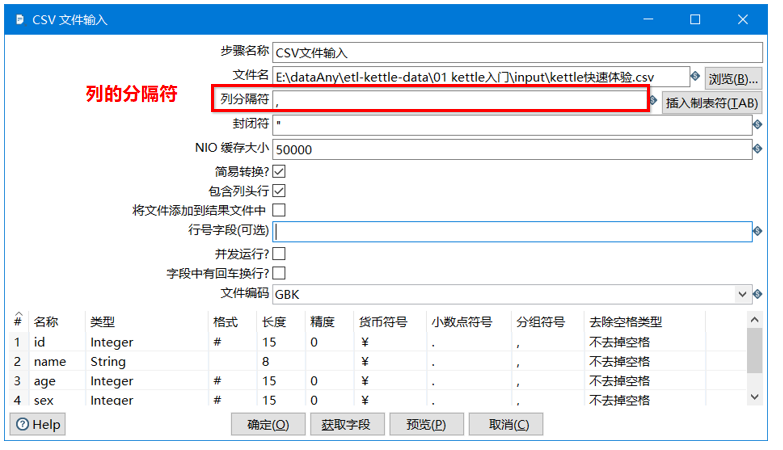The width and height of the screenshot is (783, 450).
Task: Click 不去掉空格 cell in id row
Action: click(644, 342)
